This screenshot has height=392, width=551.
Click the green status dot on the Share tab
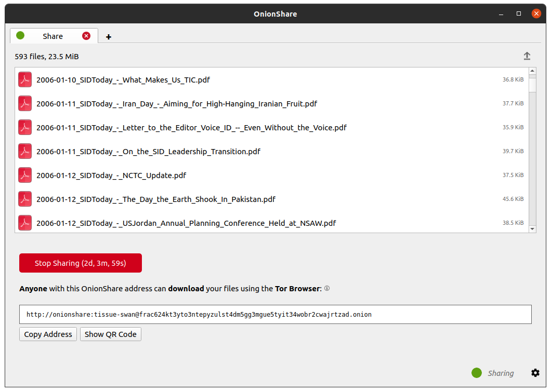click(20, 35)
